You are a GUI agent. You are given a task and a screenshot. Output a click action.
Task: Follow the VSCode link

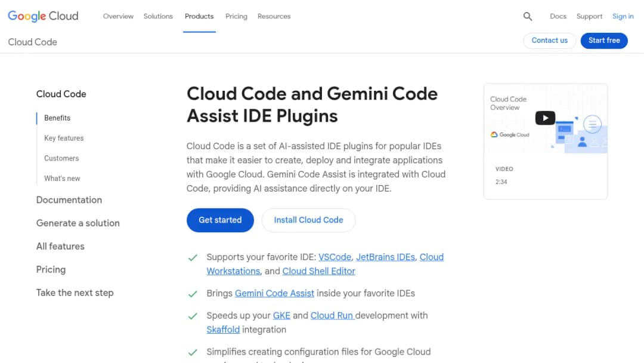(335, 257)
